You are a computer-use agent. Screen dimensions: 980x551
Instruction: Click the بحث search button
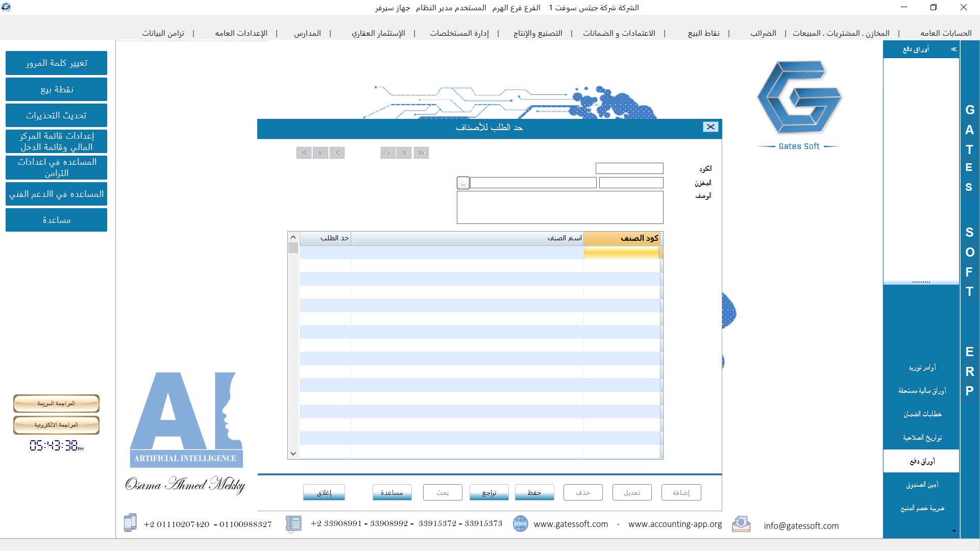(x=443, y=492)
